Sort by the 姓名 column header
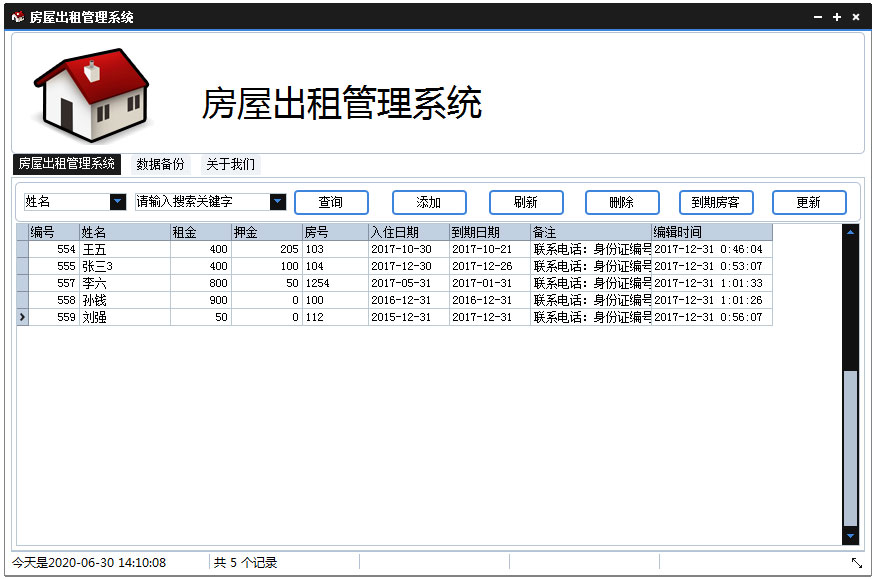The image size is (876, 579). (x=125, y=232)
